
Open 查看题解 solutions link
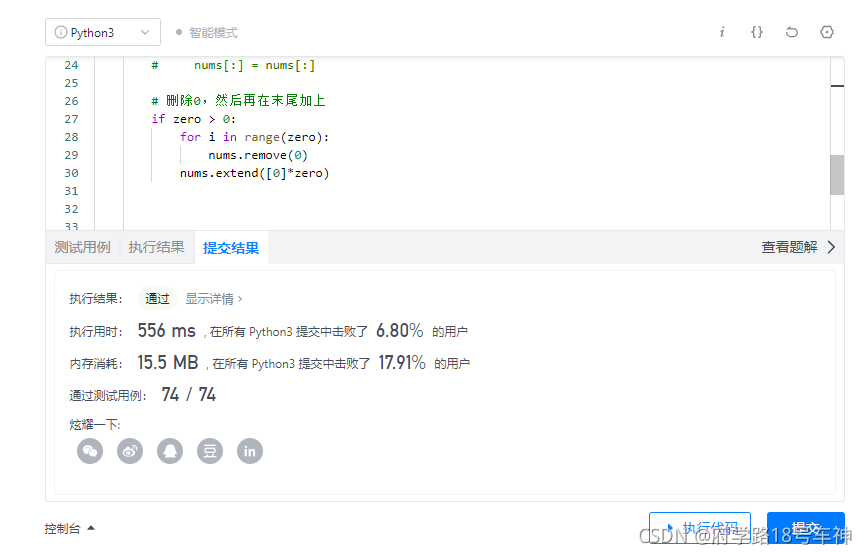[789, 247]
